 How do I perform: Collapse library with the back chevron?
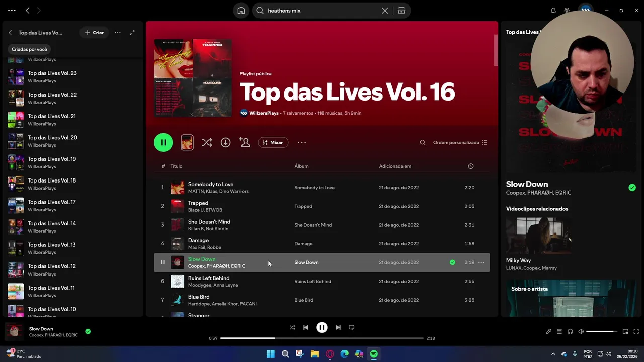click(x=10, y=33)
